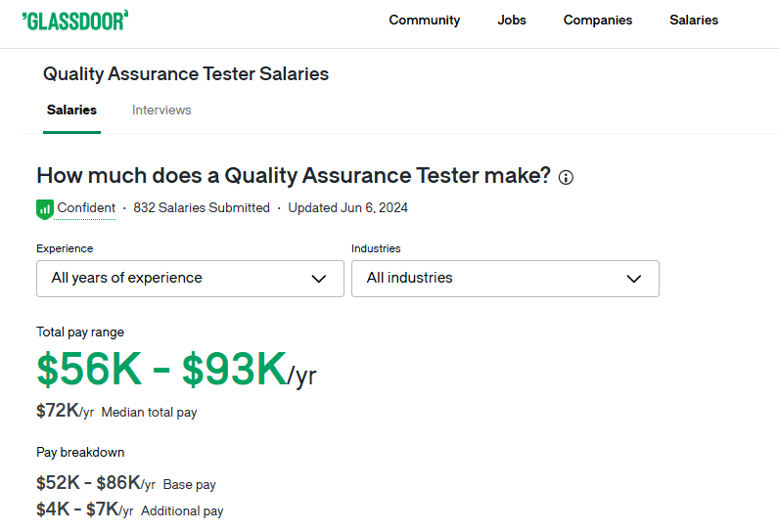This screenshot has width=779, height=532.
Task: Click the chevron in the All industries box
Action: pyautogui.click(x=633, y=279)
